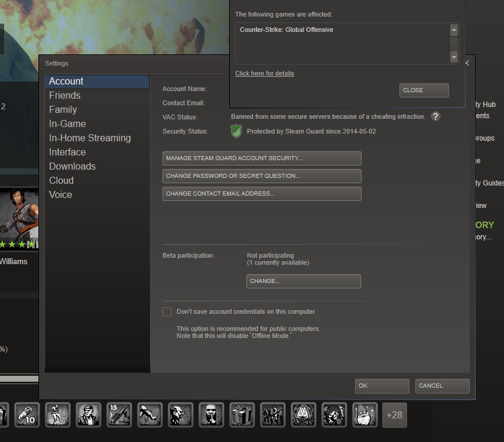Open the garden gnome achievement badge
Viewport: 504px width, 442px height.
pyautogui.click(x=365, y=415)
